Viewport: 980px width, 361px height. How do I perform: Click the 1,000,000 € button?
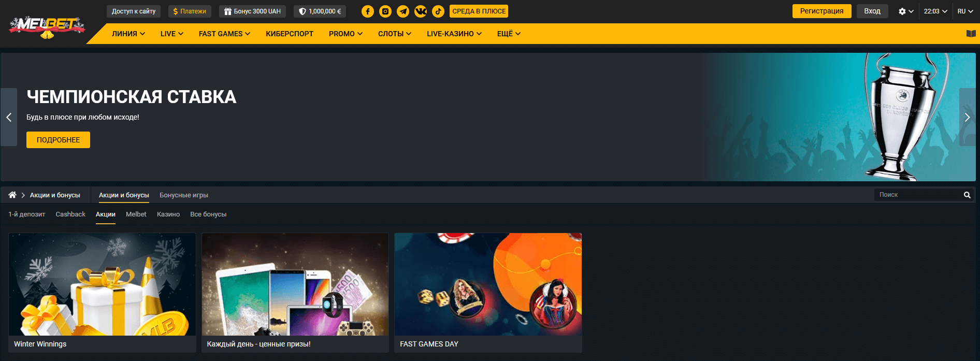click(320, 11)
